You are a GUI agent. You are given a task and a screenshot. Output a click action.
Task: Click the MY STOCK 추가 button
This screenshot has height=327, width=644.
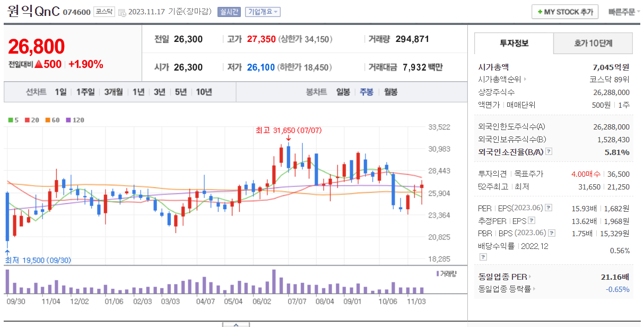[565, 12]
